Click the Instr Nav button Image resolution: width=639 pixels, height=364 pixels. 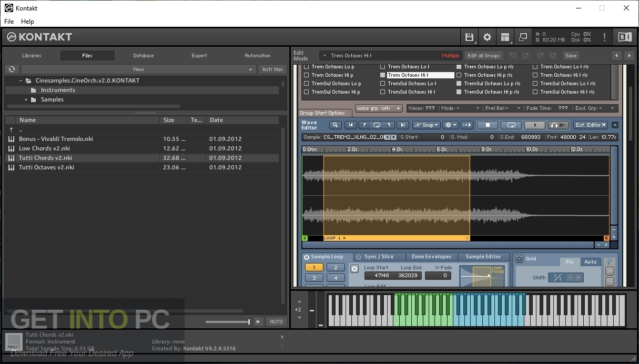click(272, 69)
